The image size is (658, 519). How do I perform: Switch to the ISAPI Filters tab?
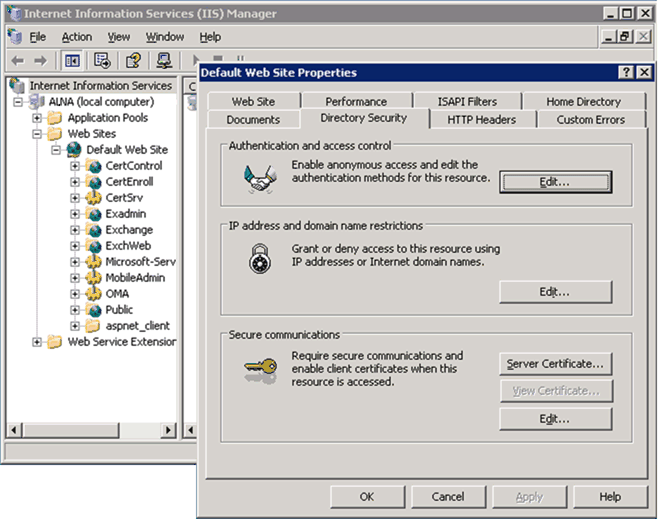[x=467, y=102]
